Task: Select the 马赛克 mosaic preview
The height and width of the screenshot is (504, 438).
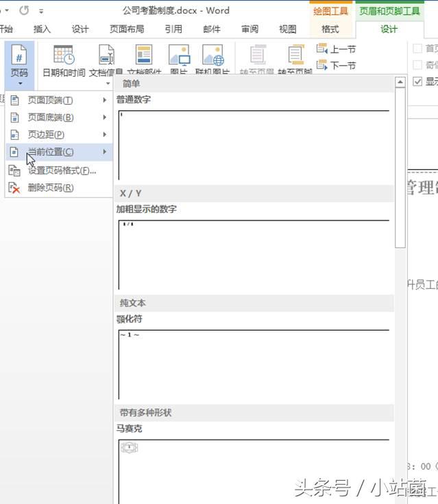Action: [254, 471]
